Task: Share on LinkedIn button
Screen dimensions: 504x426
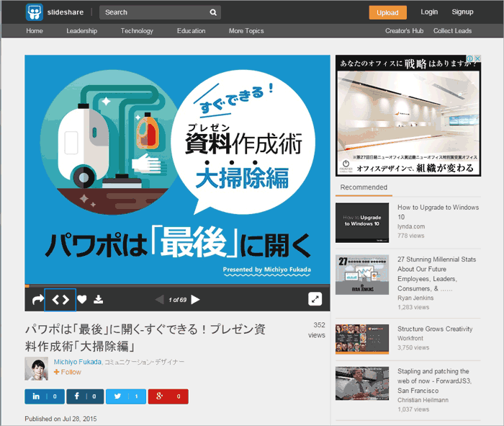Action: 45,396
